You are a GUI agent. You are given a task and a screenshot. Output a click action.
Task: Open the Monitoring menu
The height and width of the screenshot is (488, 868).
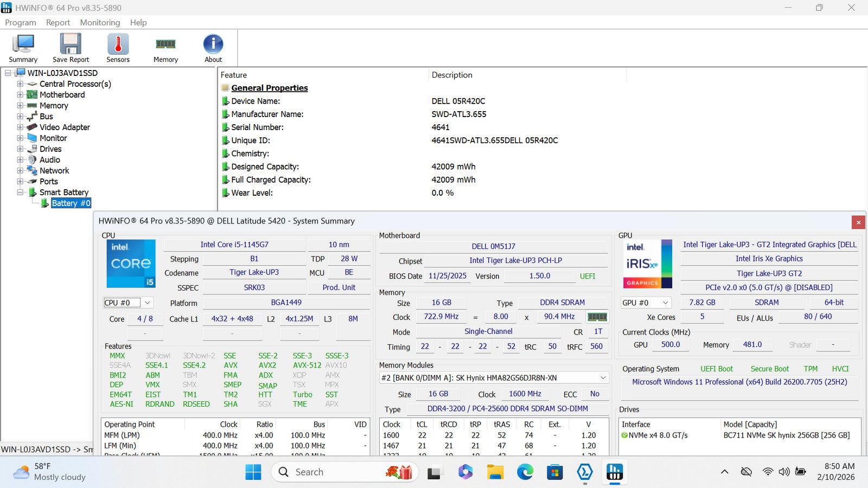pos(100,22)
